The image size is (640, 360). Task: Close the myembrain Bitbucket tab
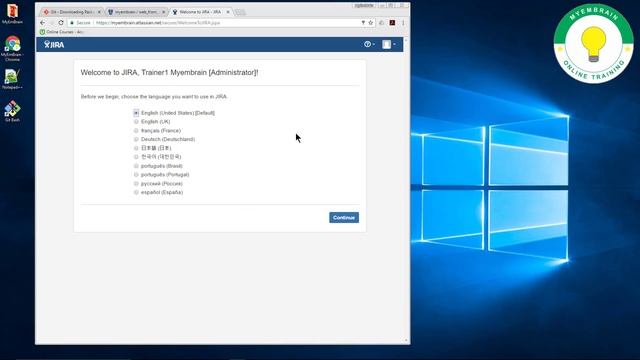[x=163, y=12]
